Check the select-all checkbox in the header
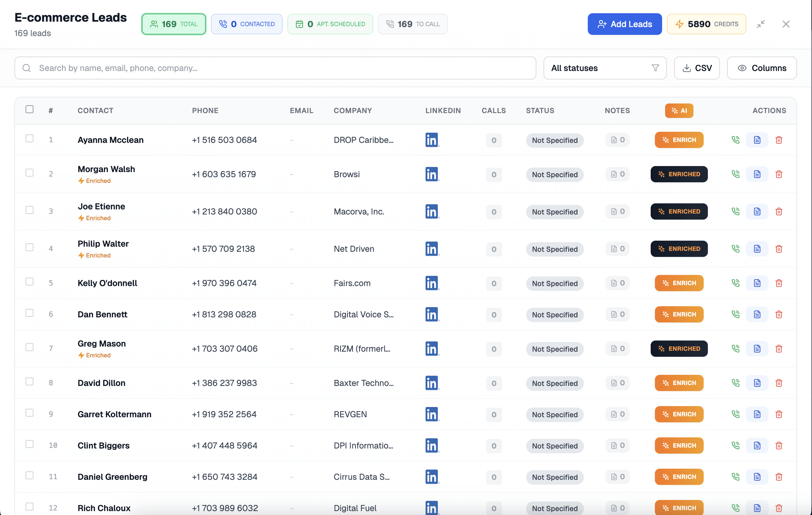The height and width of the screenshot is (515, 812). pyautogui.click(x=30, y=109)
